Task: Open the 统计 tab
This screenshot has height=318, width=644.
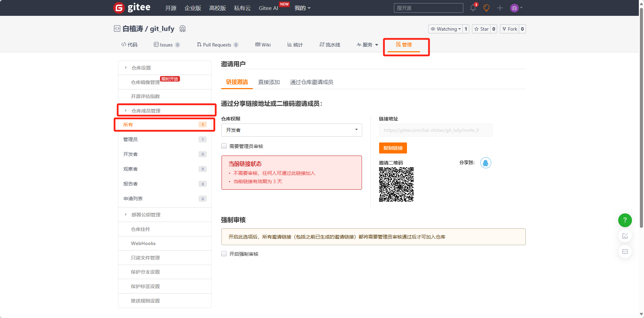Action: tap(295, 45)
